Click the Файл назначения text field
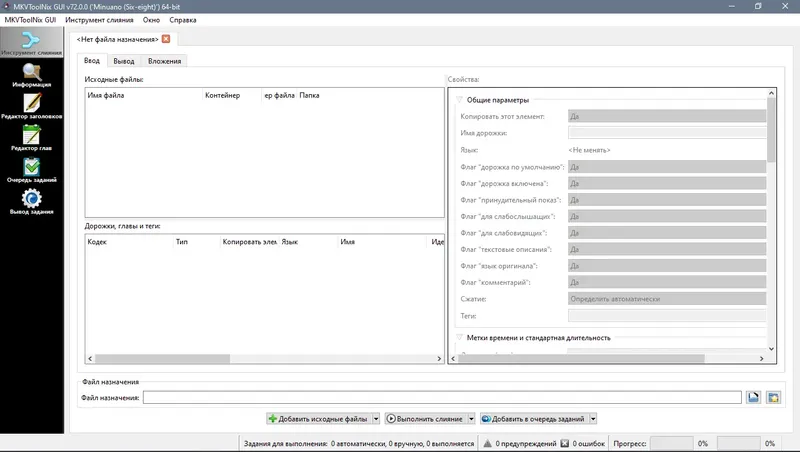 442,397
